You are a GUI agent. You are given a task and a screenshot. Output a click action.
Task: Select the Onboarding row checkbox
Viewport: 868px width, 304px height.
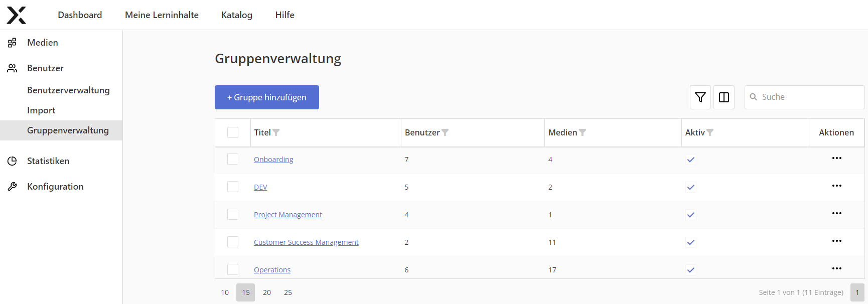[233, 159]
